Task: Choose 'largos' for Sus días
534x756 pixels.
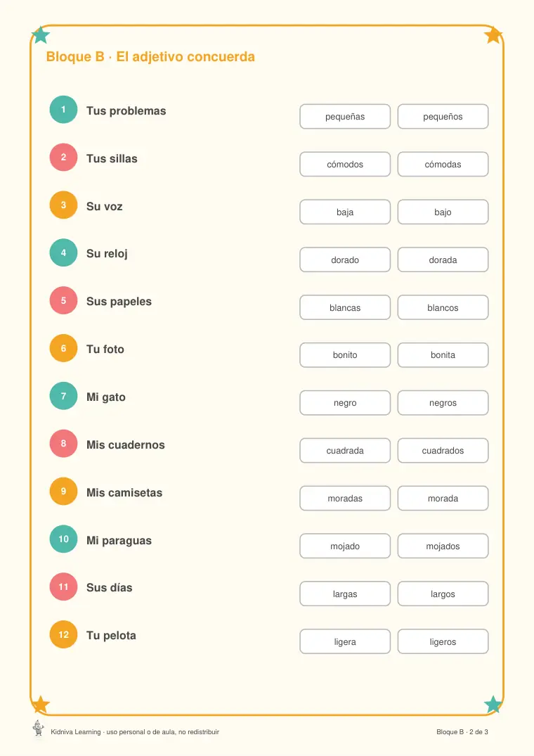Action: 443,594
